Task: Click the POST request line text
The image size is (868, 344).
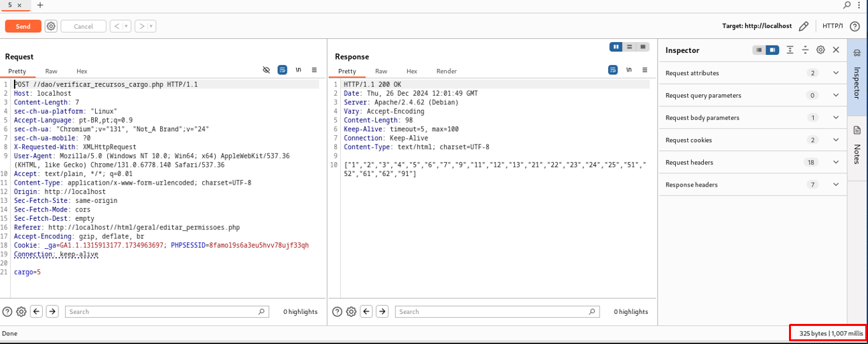Action: point(106,84)
